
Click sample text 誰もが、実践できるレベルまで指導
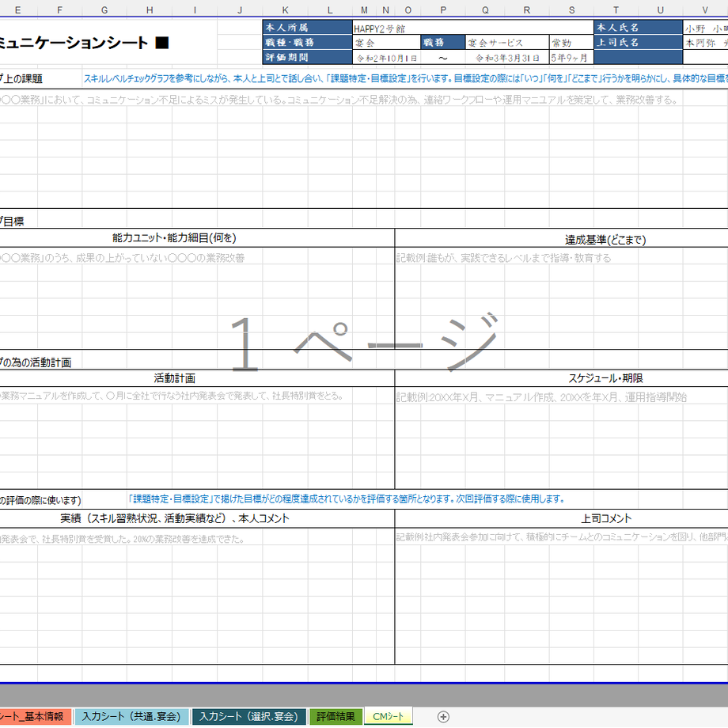pyautogui.click(x=504, y=258)
